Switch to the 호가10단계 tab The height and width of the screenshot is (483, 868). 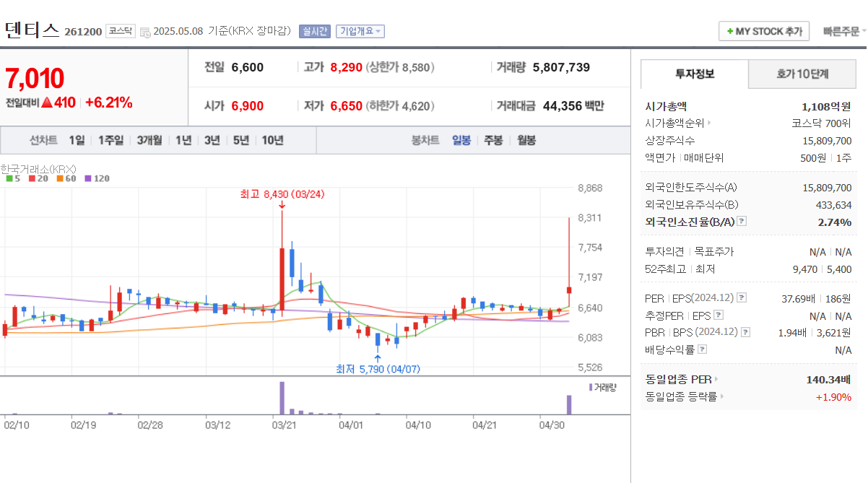802,74
